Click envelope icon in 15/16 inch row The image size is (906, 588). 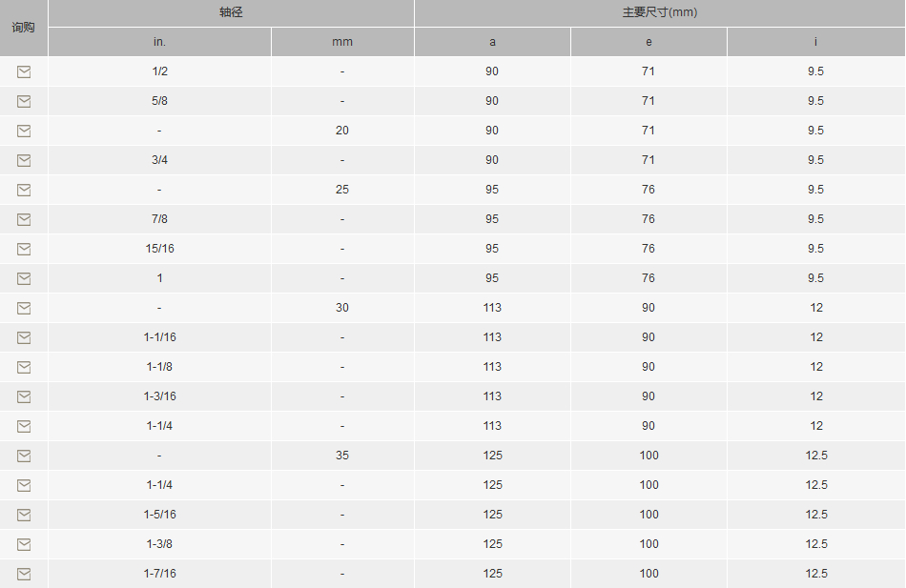pyautogui.click(x=24, y=249)
